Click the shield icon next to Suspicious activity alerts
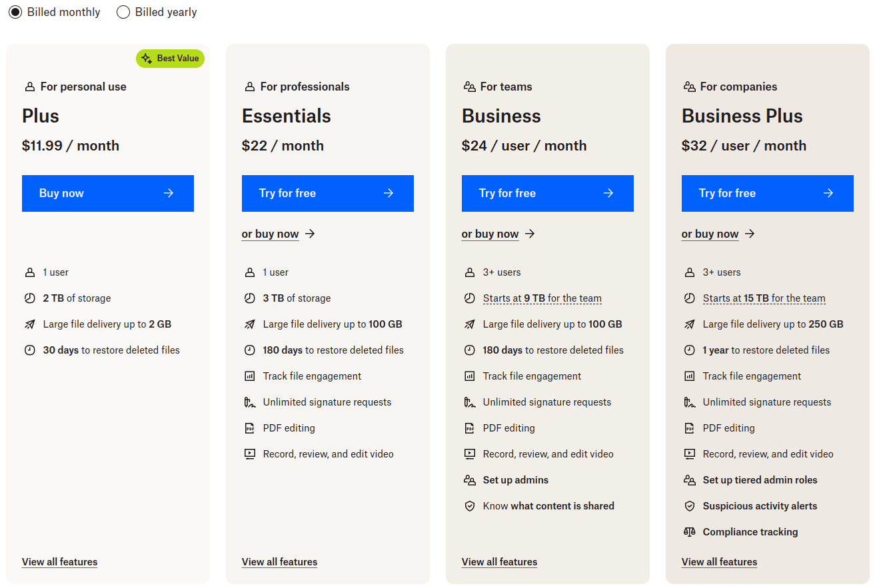The width and height of the screenshot is (879, 588). [689, 505]
